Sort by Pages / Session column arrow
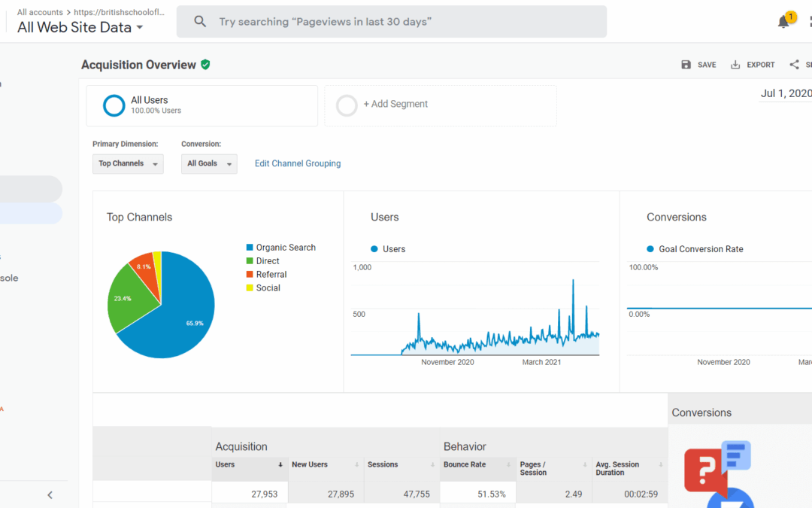Viewport: 812px width, 508px height. 585,465
